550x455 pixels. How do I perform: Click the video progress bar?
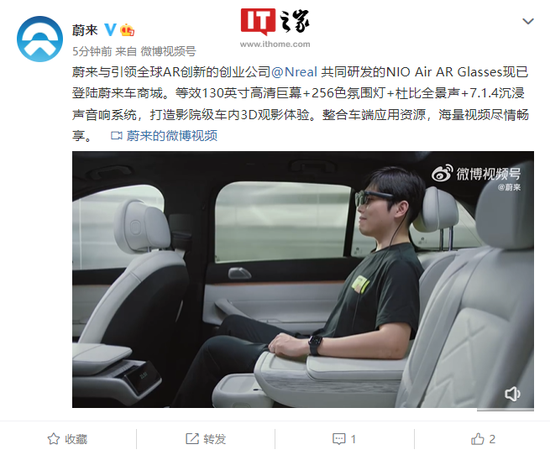coord(505,409)
